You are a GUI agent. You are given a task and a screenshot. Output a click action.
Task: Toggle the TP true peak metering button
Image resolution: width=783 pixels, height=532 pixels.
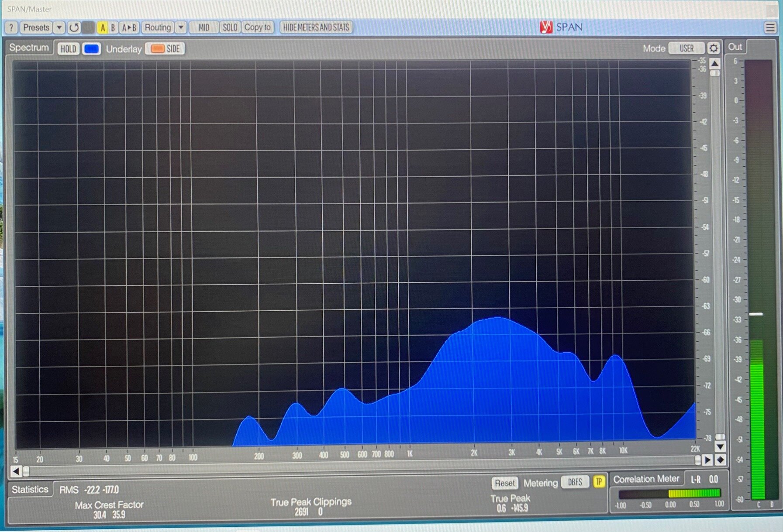599,481
